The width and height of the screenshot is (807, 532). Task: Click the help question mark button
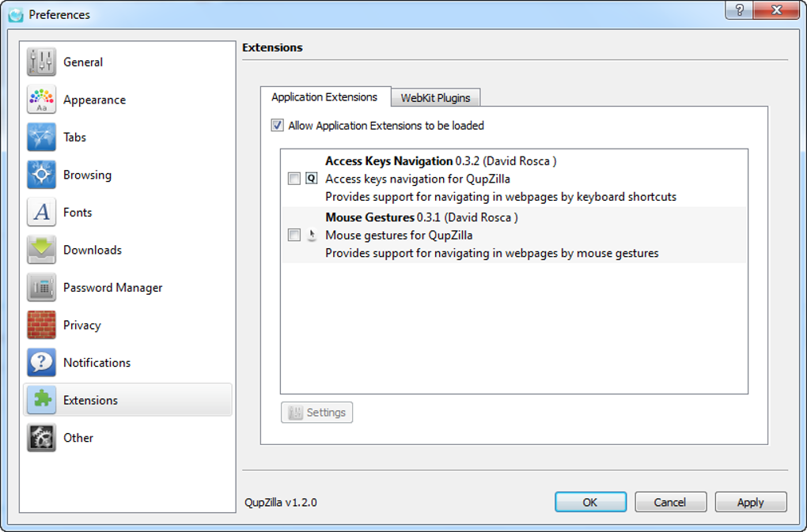point(739,11)
